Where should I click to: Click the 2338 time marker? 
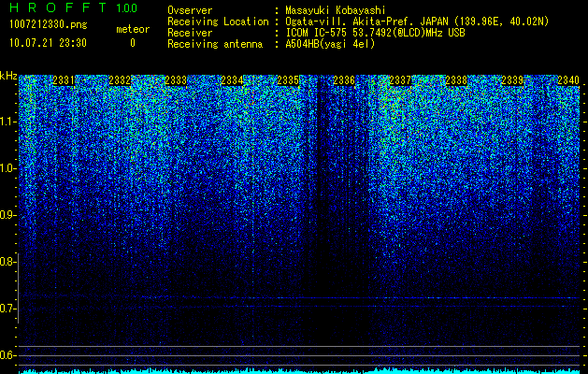pos(456,80)
